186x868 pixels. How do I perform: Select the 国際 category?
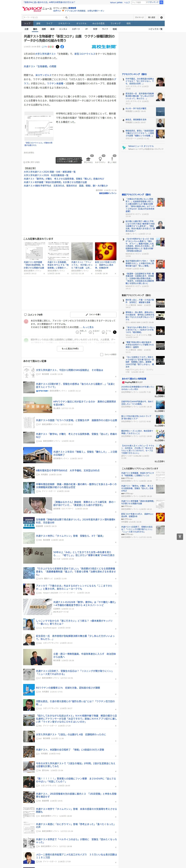(x=44, y=29)
